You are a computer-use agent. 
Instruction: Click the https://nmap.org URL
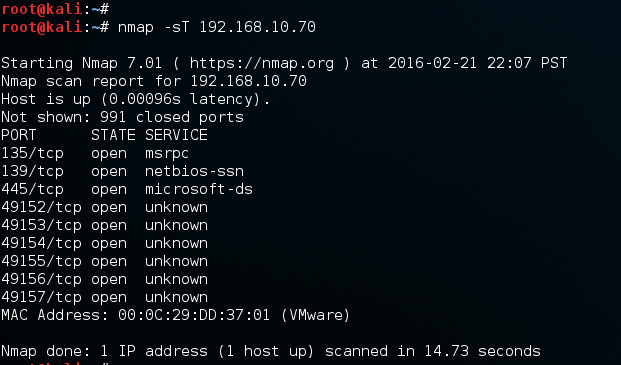coord(262,63)
